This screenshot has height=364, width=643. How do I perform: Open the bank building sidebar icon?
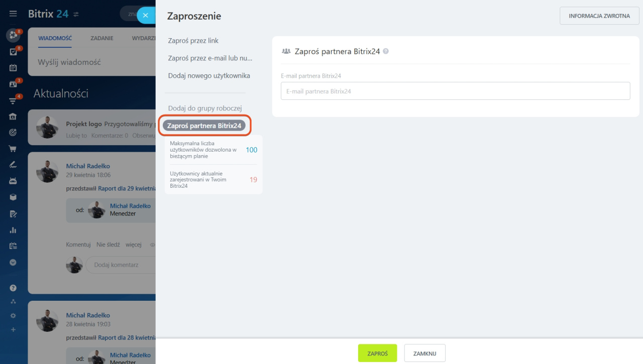13,116
